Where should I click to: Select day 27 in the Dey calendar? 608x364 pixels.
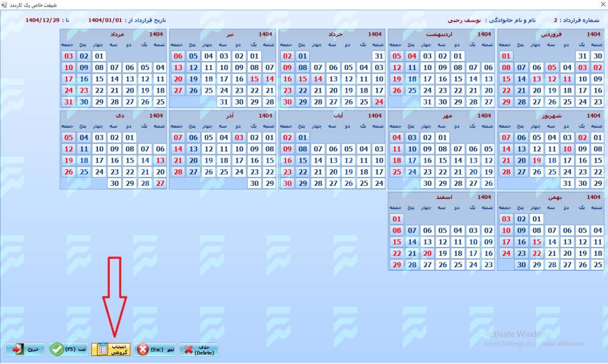click(160, 183)
